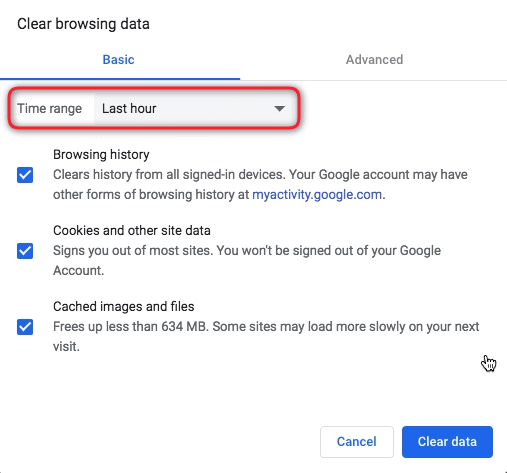Click the Cached images and files label
Screen dimensions: 507x473
pos(124,307)
